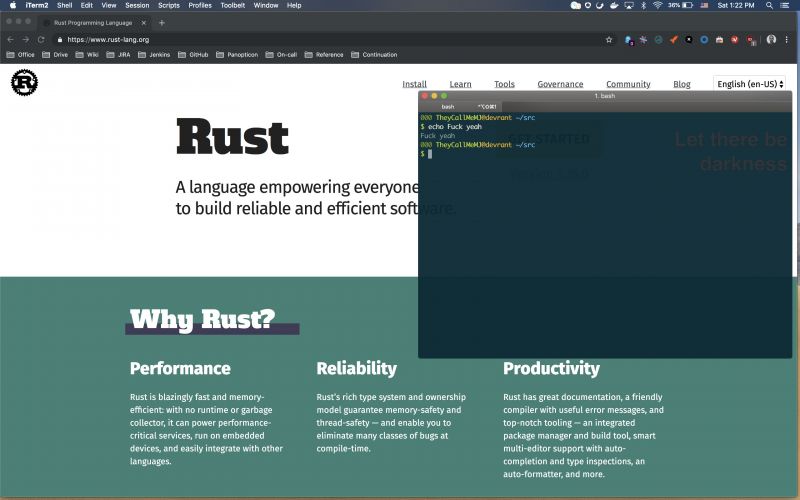
Task: Click the red rocket extension icon
Action: [x=674, y=39]
